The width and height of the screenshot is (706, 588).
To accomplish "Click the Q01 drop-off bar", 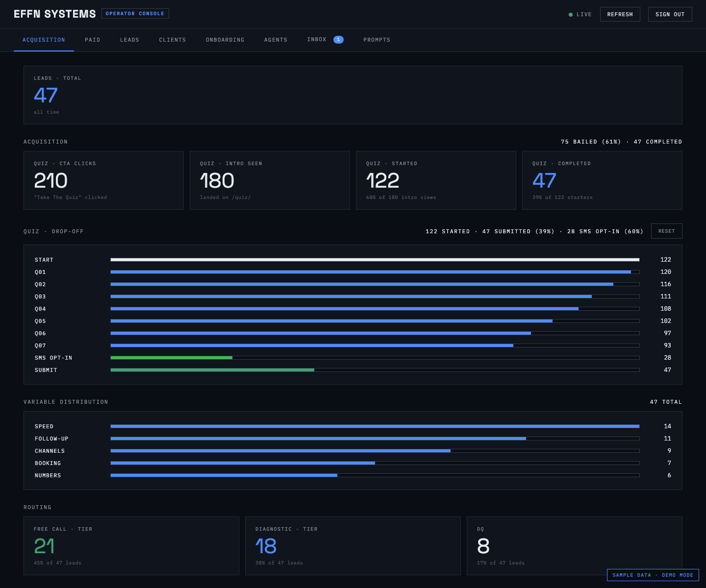I will point(375,272).
